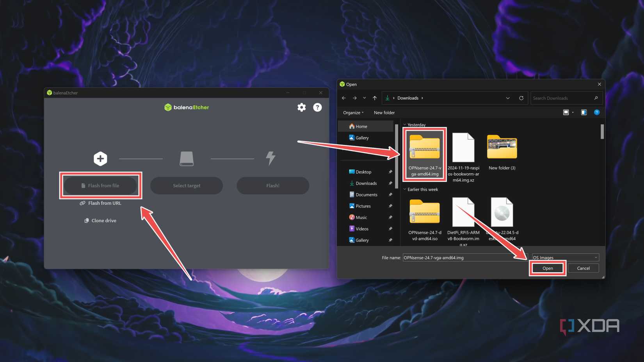Viewport: 644px width, 362px height.
Task: Focus the Search Downloads box
Action: point(566,98)
